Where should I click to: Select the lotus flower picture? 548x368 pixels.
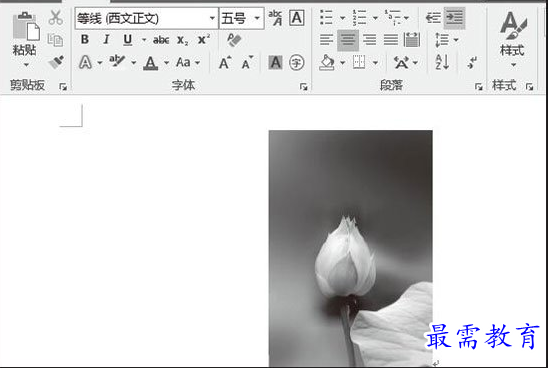pyautogui.click(x=351, y=248)
